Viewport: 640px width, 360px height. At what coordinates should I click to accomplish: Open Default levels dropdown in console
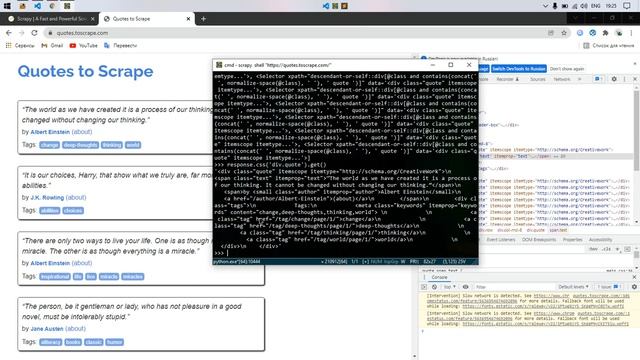click(573, 287)
